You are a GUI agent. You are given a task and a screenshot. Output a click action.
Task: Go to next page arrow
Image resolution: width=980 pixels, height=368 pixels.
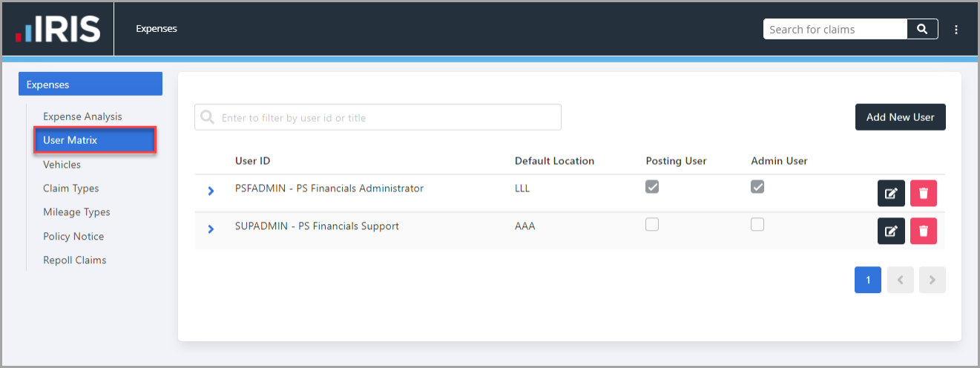[933, 280]
